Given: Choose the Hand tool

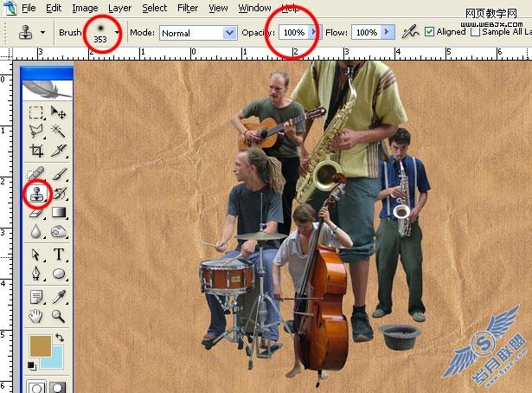Looking at the screenshot, I should coord(35,316).
